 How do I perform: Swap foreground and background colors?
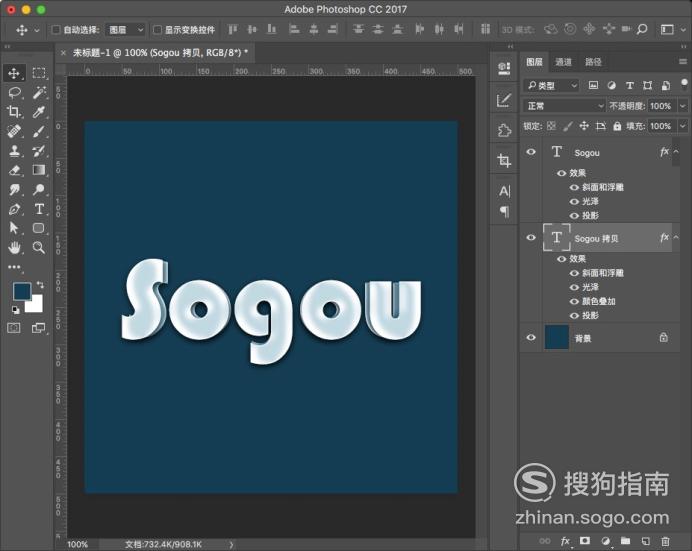(40, 285)
